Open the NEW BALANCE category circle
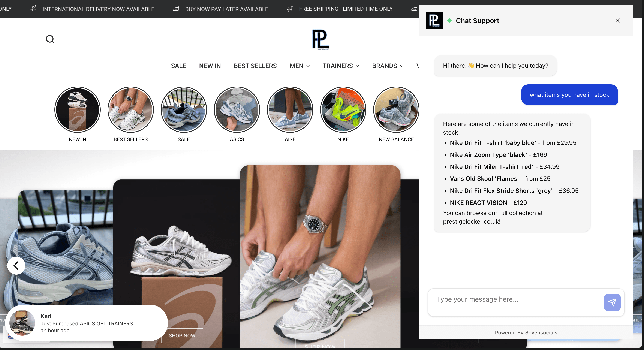 [396, 109]
